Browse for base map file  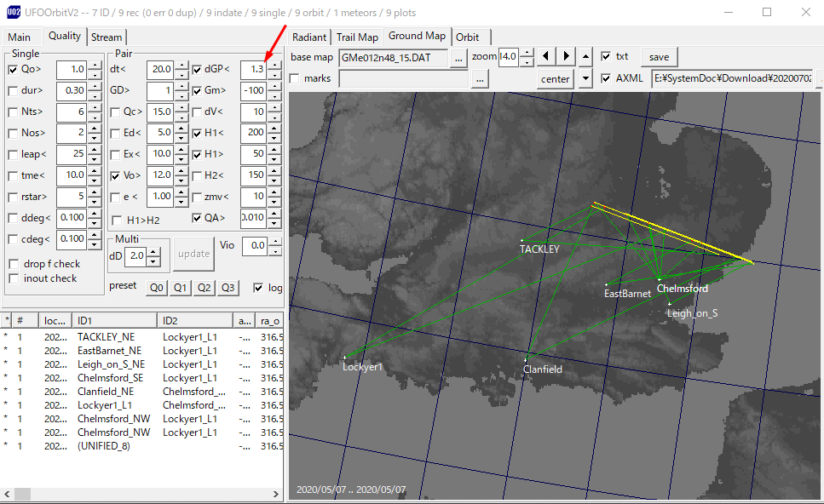pyautogui.click(x=459, y=57)
